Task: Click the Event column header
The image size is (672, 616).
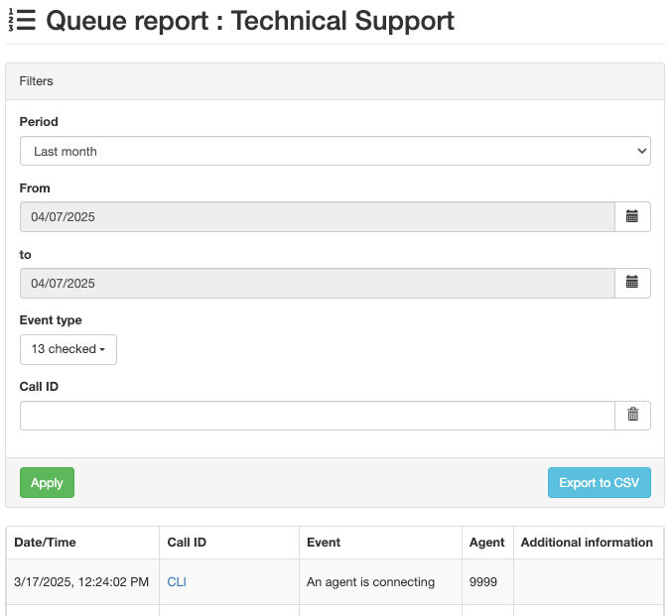Action: [x=324, y=543]
